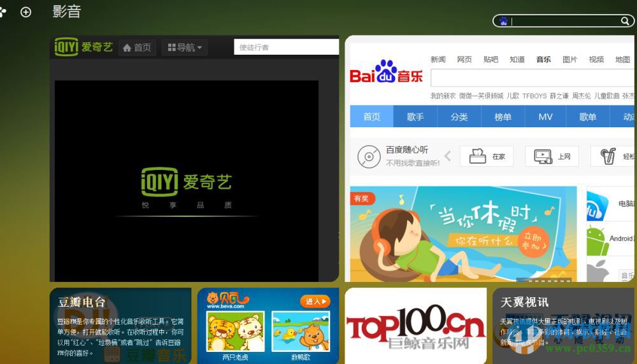Click the 贝瓦 beva.com logo
This screenshot has width=637, height=364.
tap(227, 301)
